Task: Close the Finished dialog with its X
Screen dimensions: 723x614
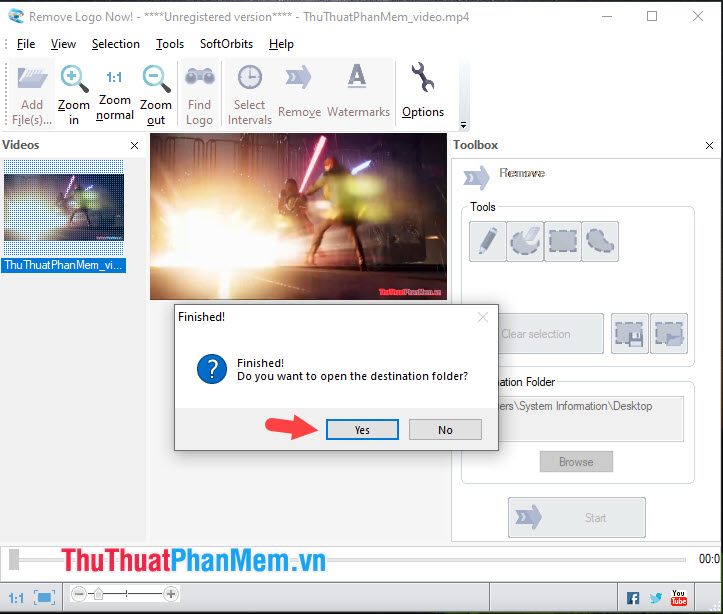Action: click(483, 317)
